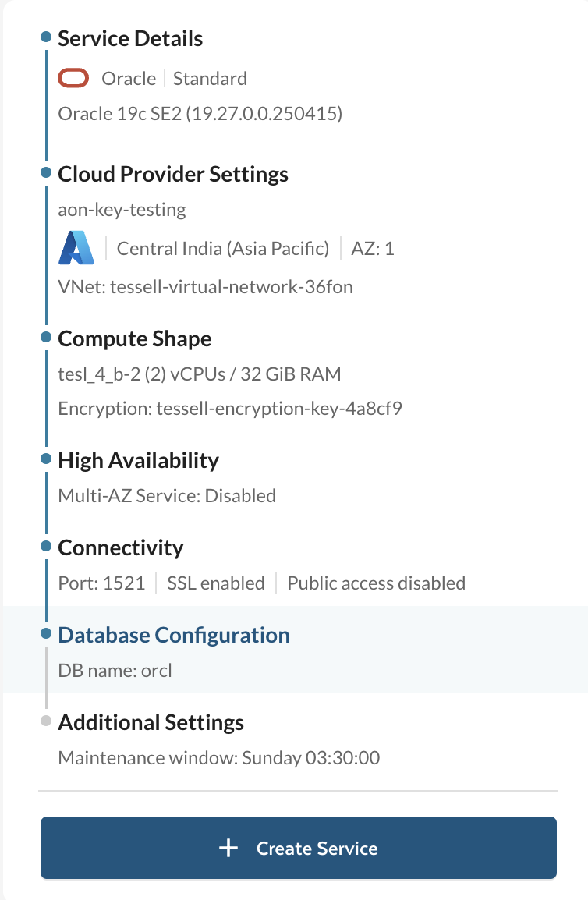Select the Database Configuration heading
Image resolution: width=588 pixels, height=900 pixels.
(174, 635)
